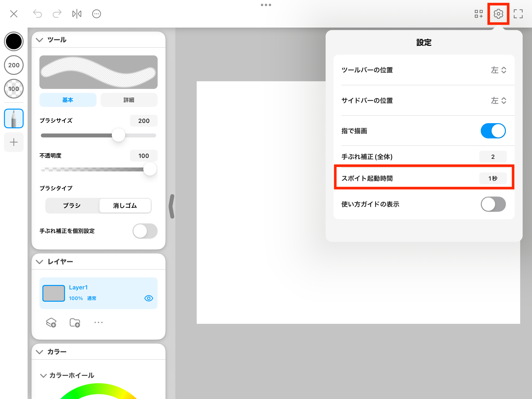Redo the last action

[57, 14]
